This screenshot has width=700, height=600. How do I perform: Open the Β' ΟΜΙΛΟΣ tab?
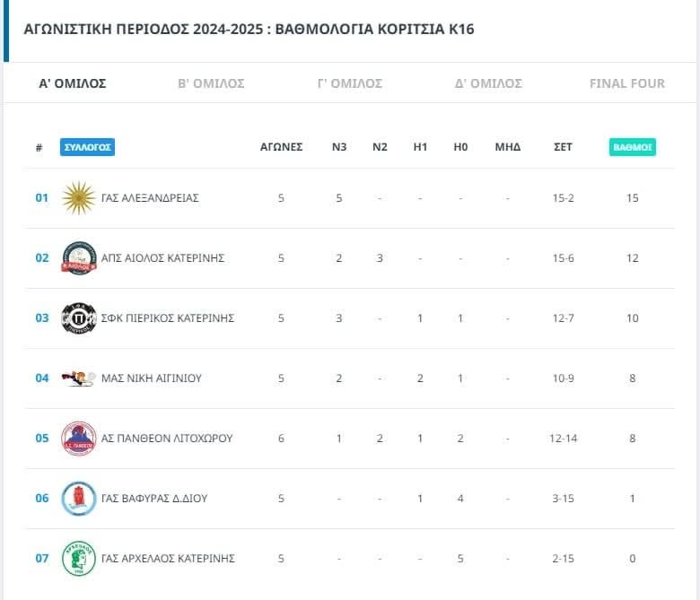pyautogui.click(x=211, y=83)
